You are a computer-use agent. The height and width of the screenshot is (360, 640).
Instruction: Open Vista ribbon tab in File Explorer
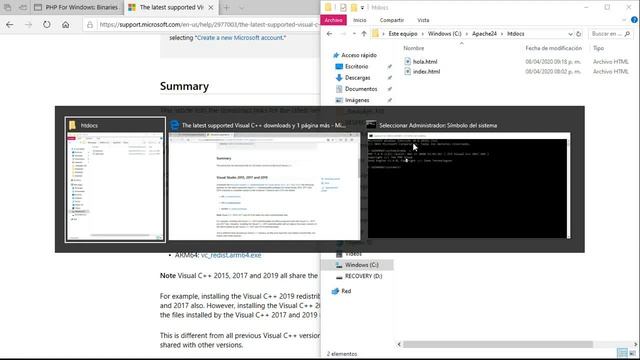(x=423, y=20)
